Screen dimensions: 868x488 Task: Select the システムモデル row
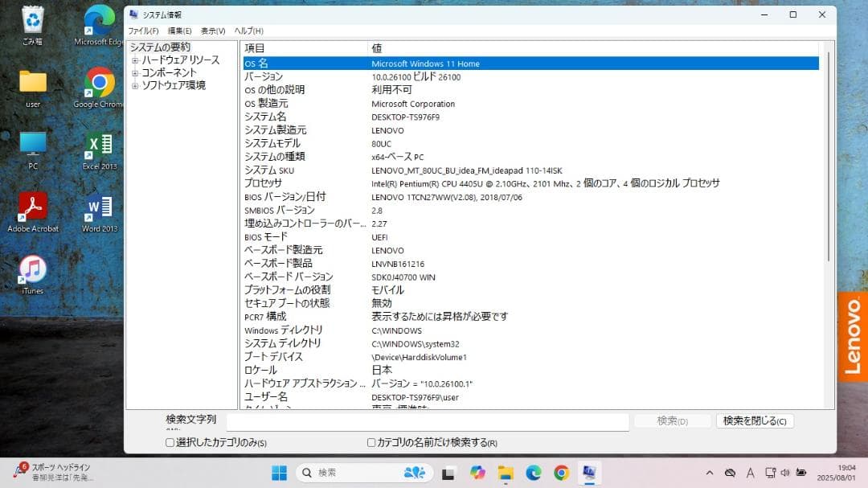[x=531, y=143]
